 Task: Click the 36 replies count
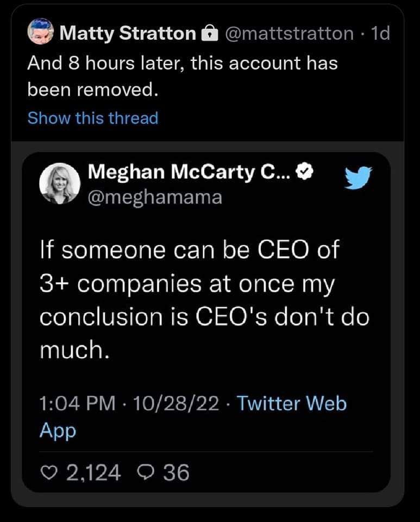tap(176, 473)
